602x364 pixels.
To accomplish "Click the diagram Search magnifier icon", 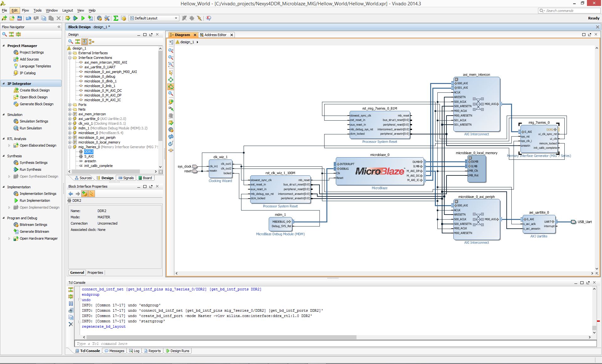I will point(171,94).
